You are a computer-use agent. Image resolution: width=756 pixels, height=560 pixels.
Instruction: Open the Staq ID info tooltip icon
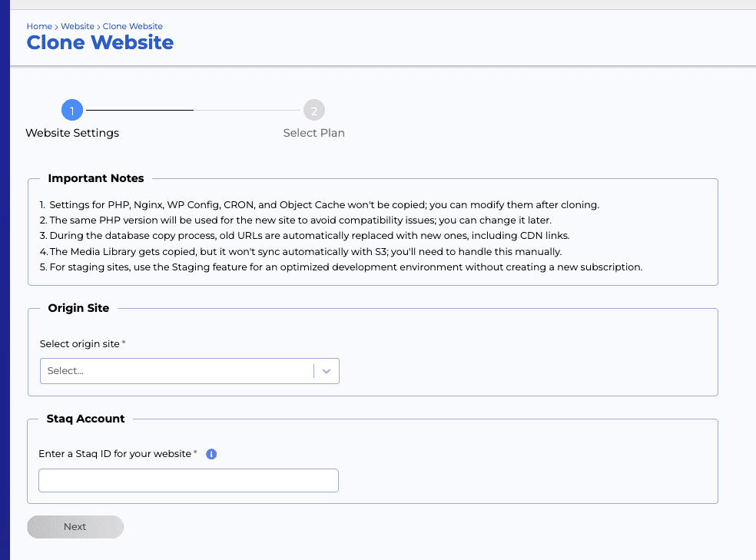211,453
